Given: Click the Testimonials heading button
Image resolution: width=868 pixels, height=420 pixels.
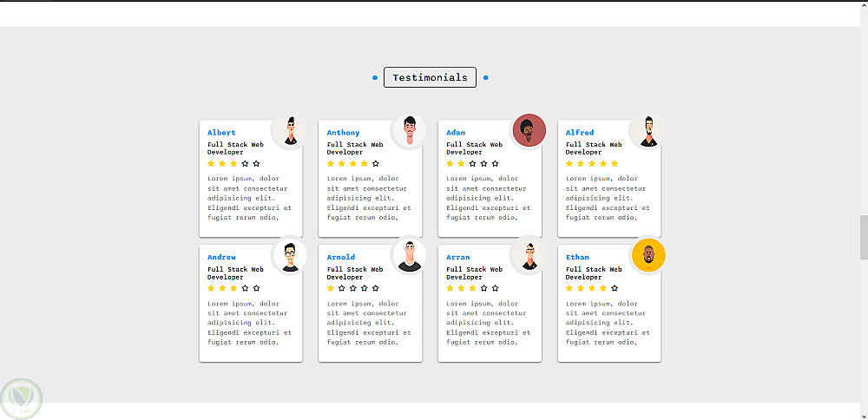Looking at the screenshot, I should click(430, 78).
